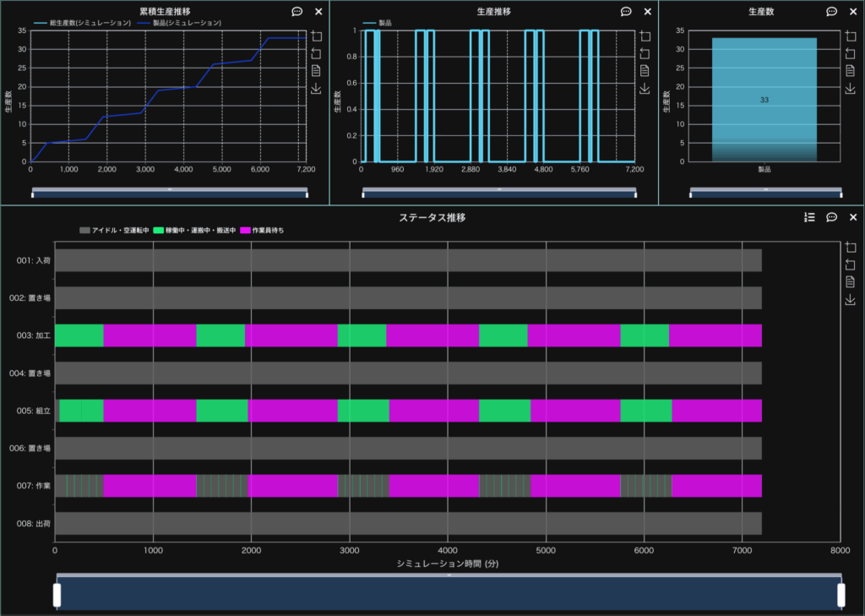The image size is (865, 616).
Task: Open the numbered list icon in ステータス推移
Action: (x=809, y=217)
